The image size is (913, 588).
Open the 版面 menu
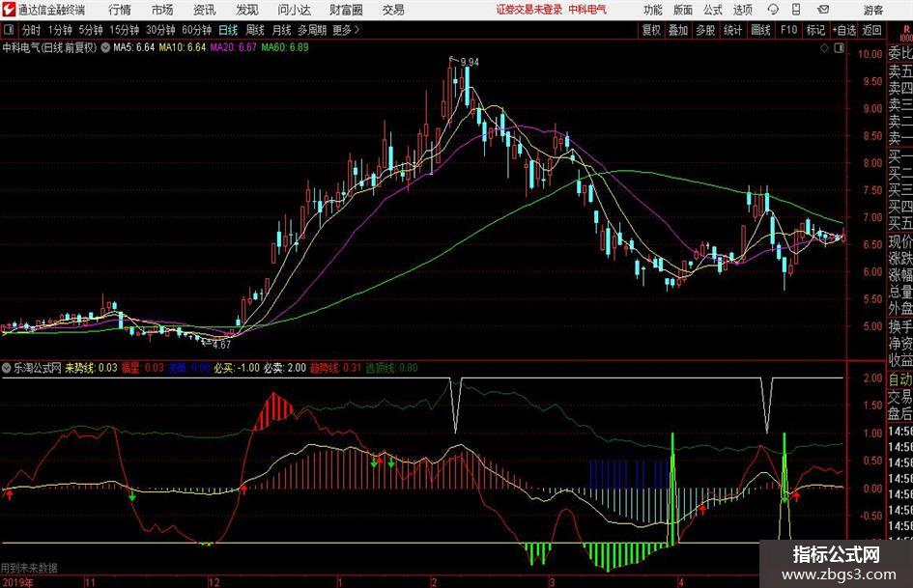pyautogui.click(x=682, y=10)
